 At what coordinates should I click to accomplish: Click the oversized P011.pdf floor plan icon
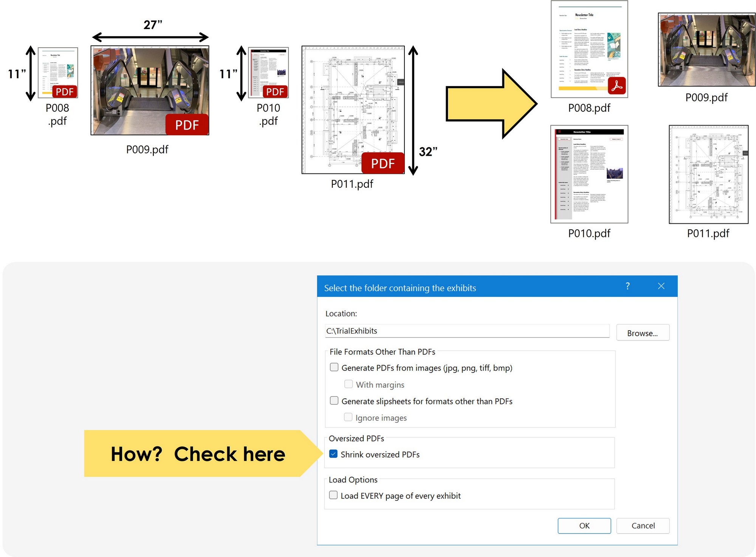coord(353,110)
